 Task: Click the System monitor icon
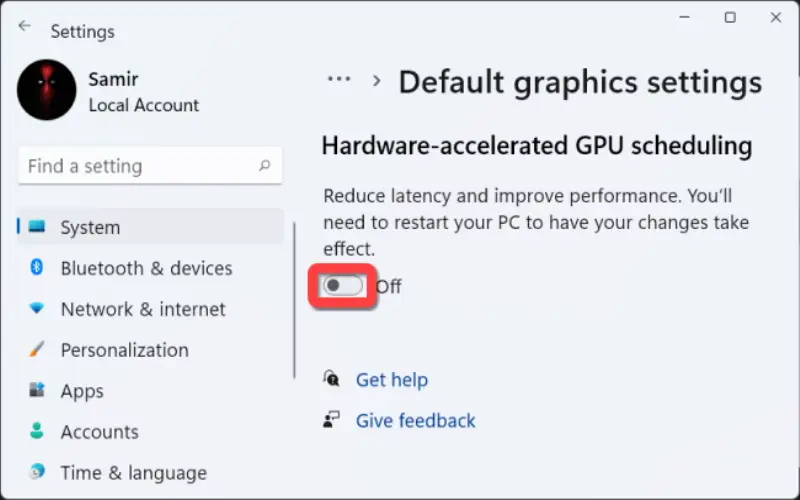tap(36, 226)
